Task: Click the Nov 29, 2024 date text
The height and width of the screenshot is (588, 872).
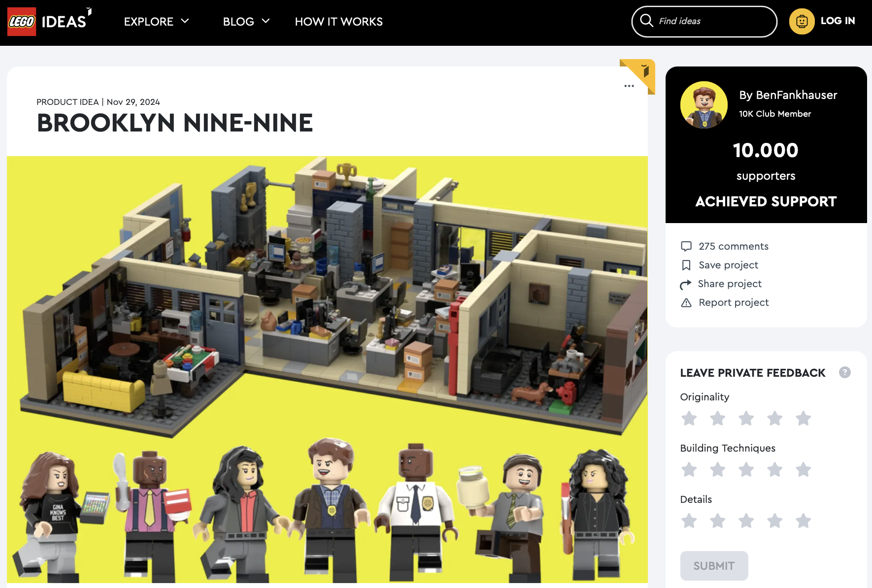Action: point(133,102)
